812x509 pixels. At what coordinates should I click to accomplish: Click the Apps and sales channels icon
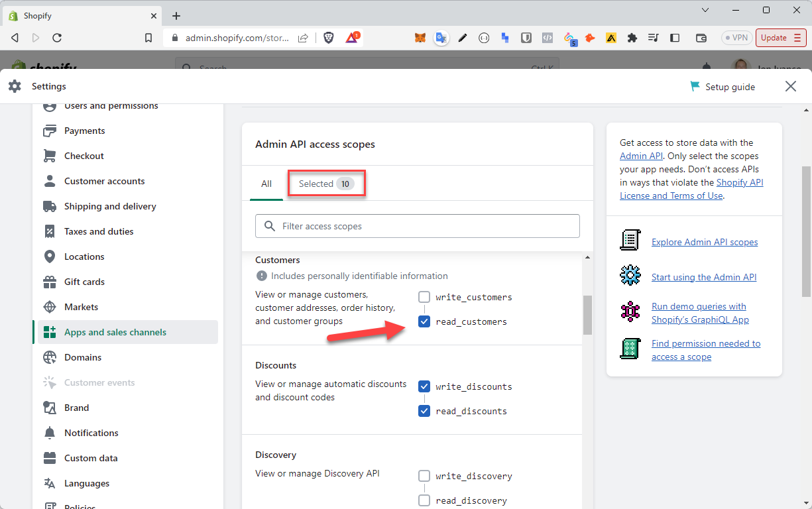(x=50, y=332)
